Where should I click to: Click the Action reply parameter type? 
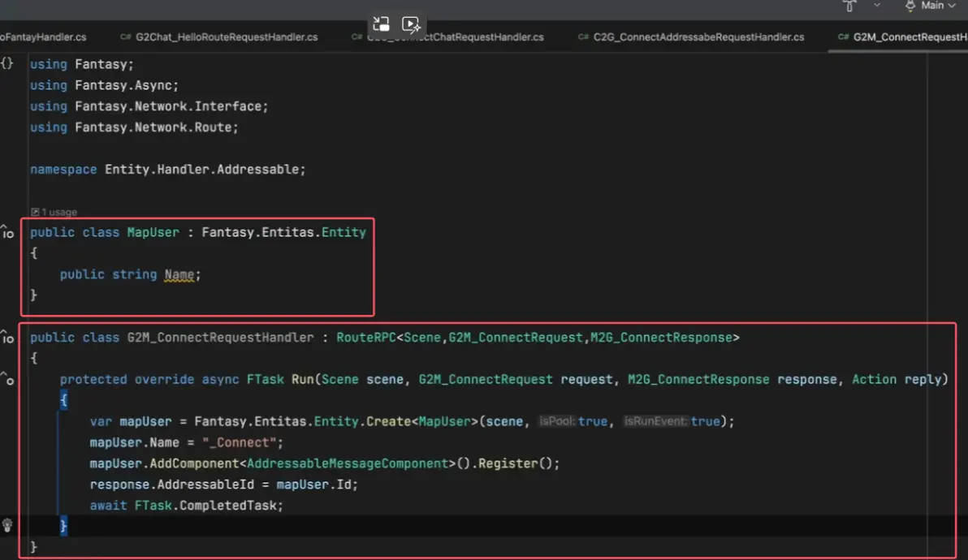coord(874,379)
